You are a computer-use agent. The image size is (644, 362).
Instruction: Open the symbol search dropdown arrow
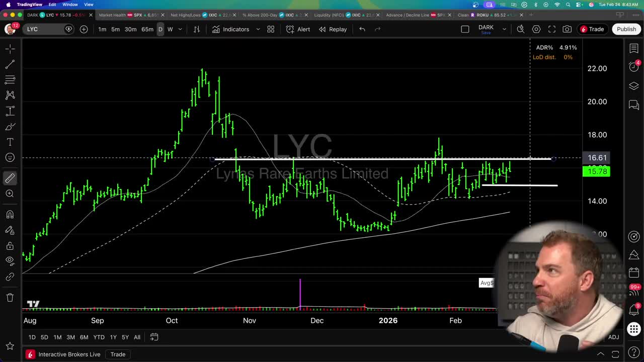[x=68, y=29]
